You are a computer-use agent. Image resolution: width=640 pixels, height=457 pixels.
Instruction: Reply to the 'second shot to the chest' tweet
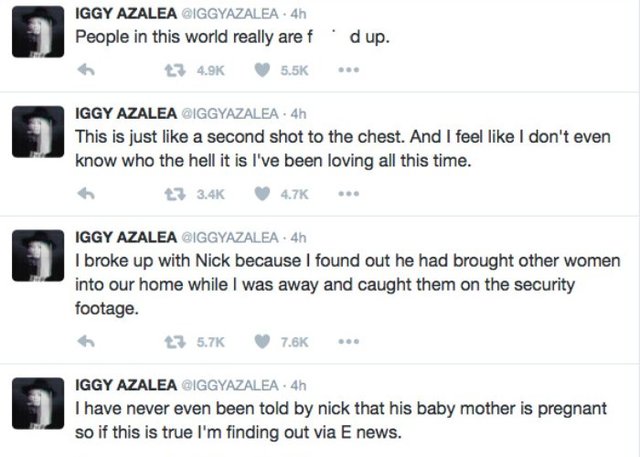pos(88,195)
